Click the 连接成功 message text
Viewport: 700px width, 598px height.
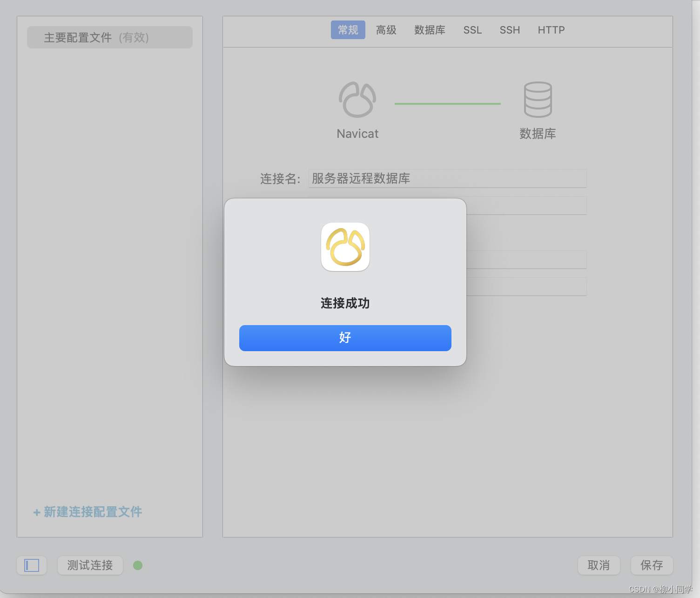[x=345, y=303]
